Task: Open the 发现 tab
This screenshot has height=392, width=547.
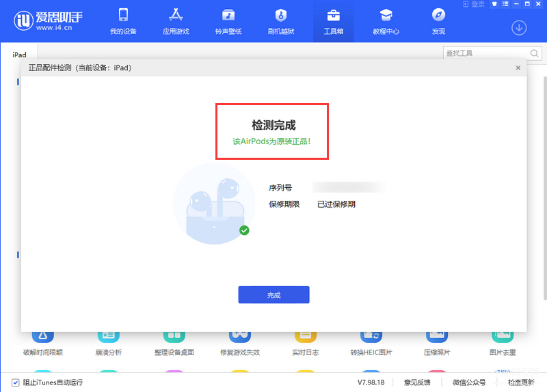Action: [438, 22]
